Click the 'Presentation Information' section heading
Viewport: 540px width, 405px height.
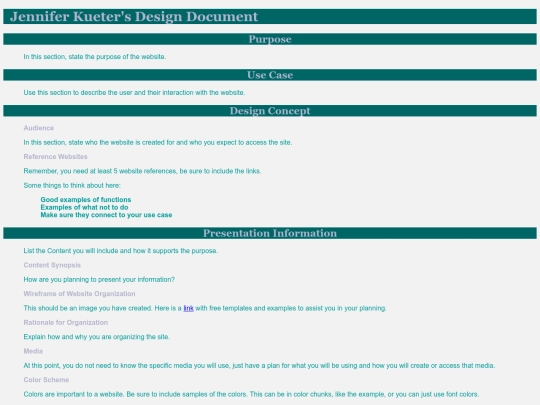[270, 233]
